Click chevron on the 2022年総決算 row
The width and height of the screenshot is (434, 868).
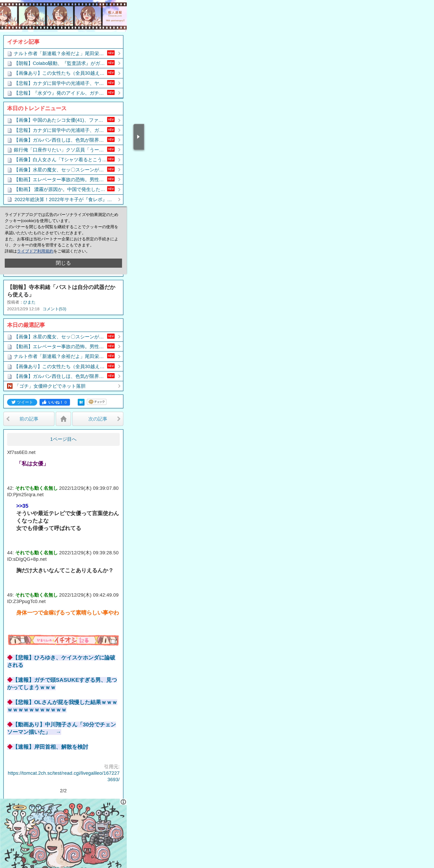119,199
